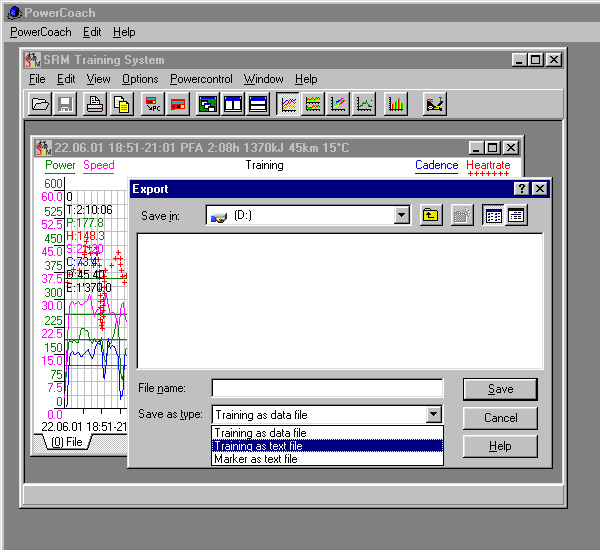Click the Up One Level folder icon

click(x=431, y=215)
